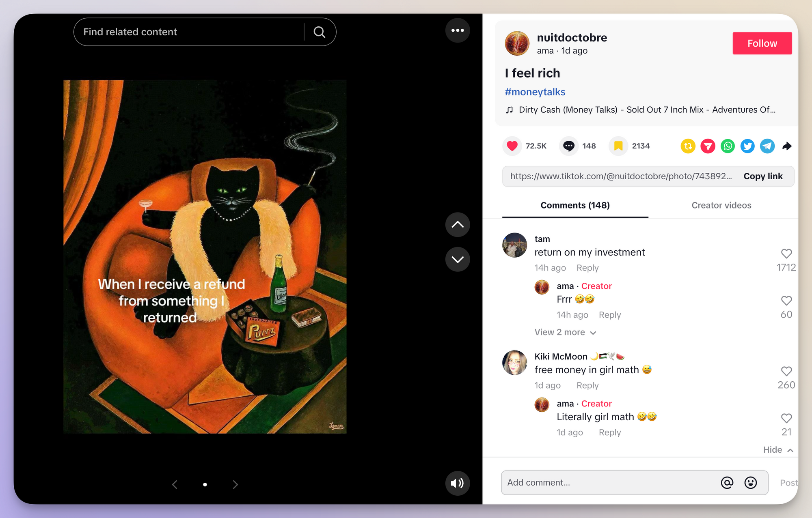This screenshot has height=518, width=812.
Task: Reply to Kiki McMoon's comment
Action: pyautogui.click(x=587, y=386)
